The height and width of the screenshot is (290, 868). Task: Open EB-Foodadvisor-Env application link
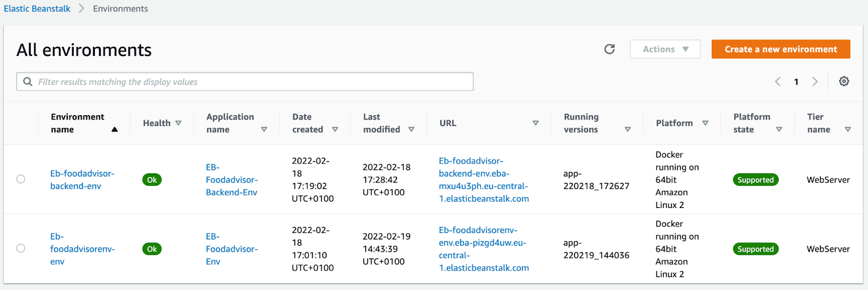(x=232, y=249)
